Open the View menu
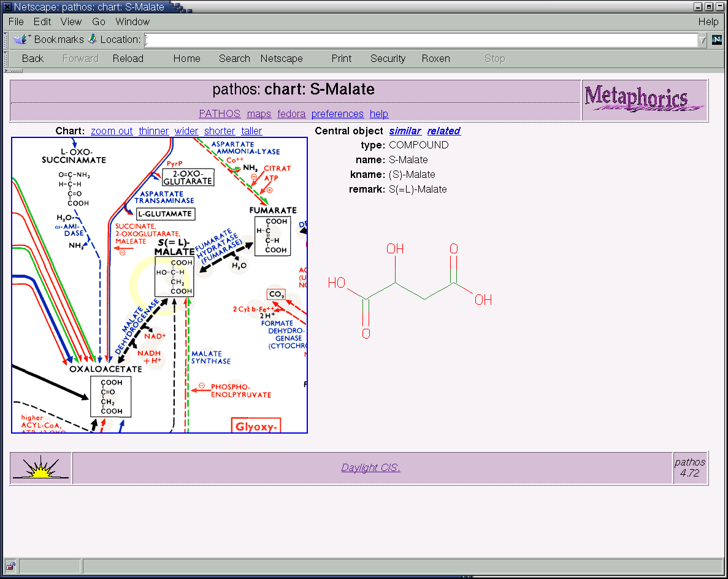 [71, 22]
